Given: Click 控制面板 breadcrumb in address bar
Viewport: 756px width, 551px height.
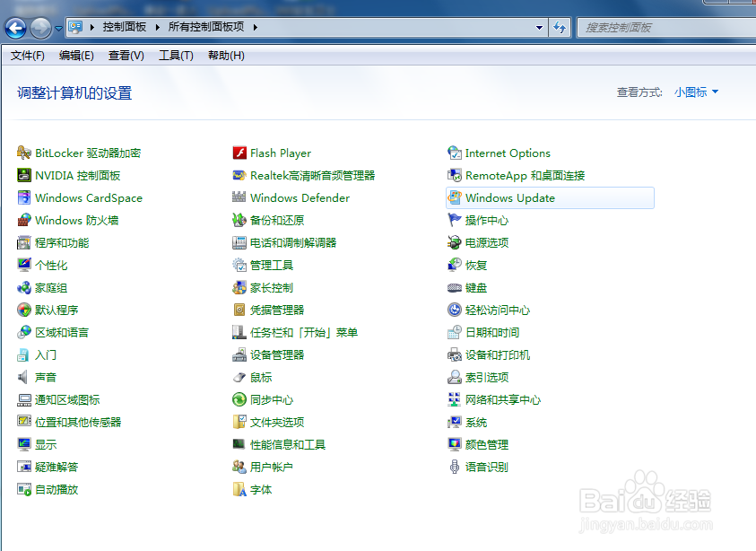Looking at the screenshot, I should click(x=125, y=27).
